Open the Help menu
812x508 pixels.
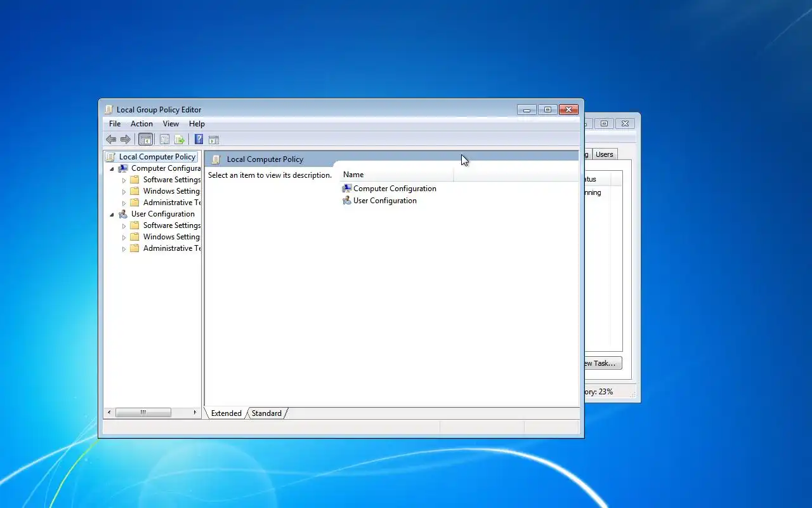click(197, 124)
